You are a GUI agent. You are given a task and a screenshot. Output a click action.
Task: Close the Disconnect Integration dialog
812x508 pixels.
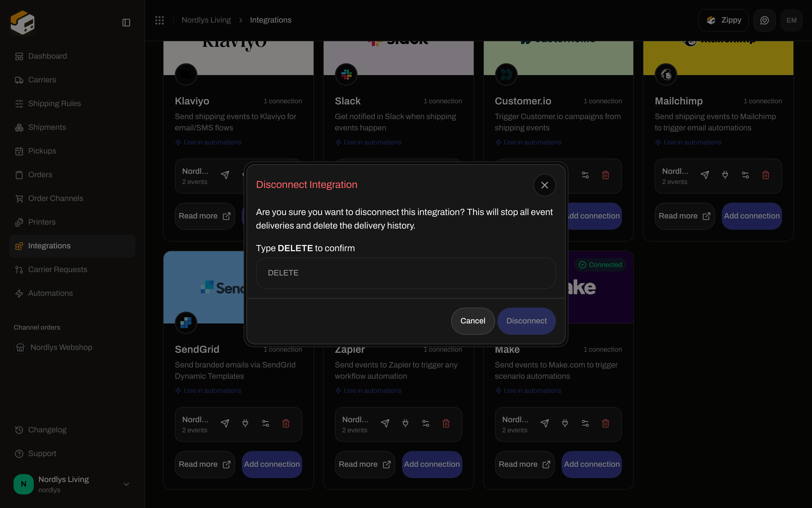pos(544,185)
